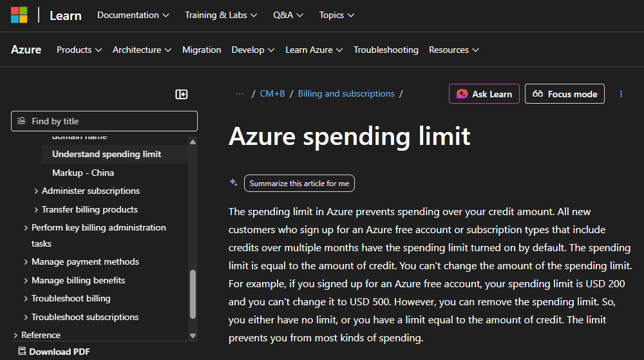The height and width of the screenshot is (360, 644).
Task: Go to the Learn home link
Action: point(66,15)
